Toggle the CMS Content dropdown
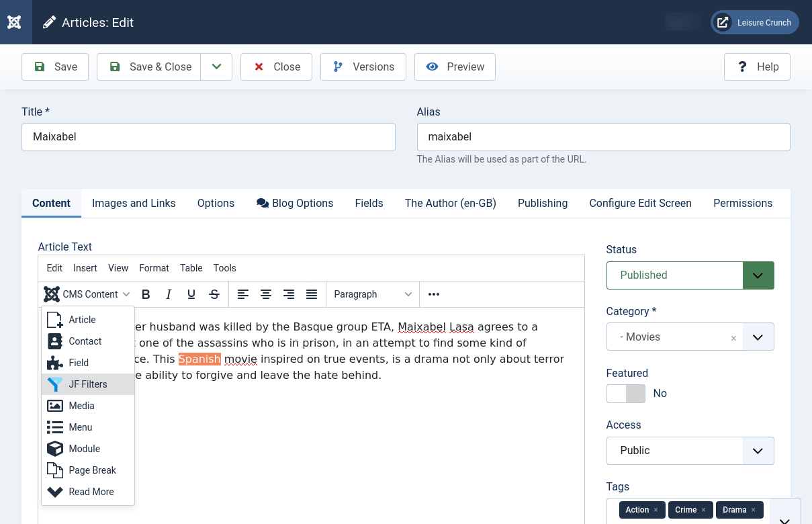This screenshot has height=524, width=812. click(87, 294)
